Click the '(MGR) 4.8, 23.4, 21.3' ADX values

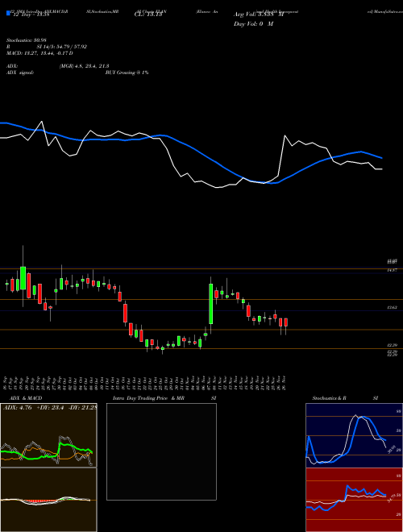click(x=84, y=66)
